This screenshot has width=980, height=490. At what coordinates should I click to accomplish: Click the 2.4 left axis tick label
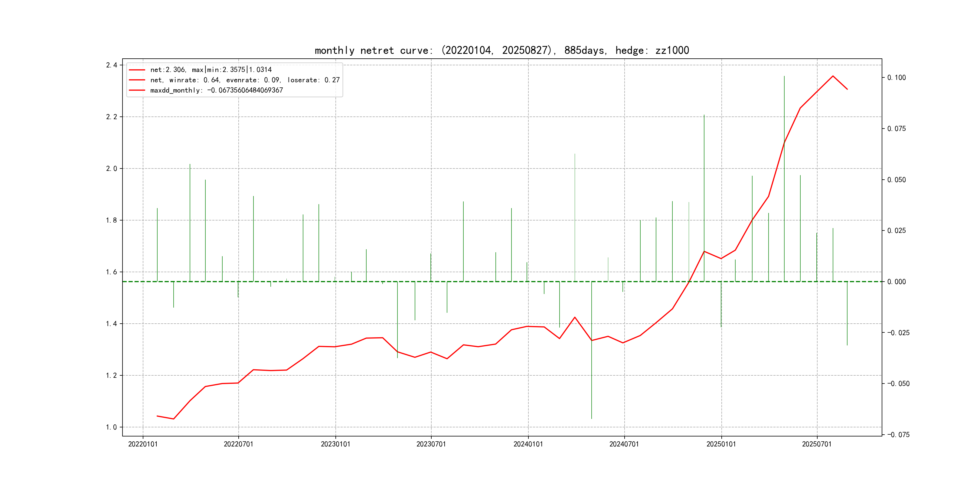[x=112, y=65]
